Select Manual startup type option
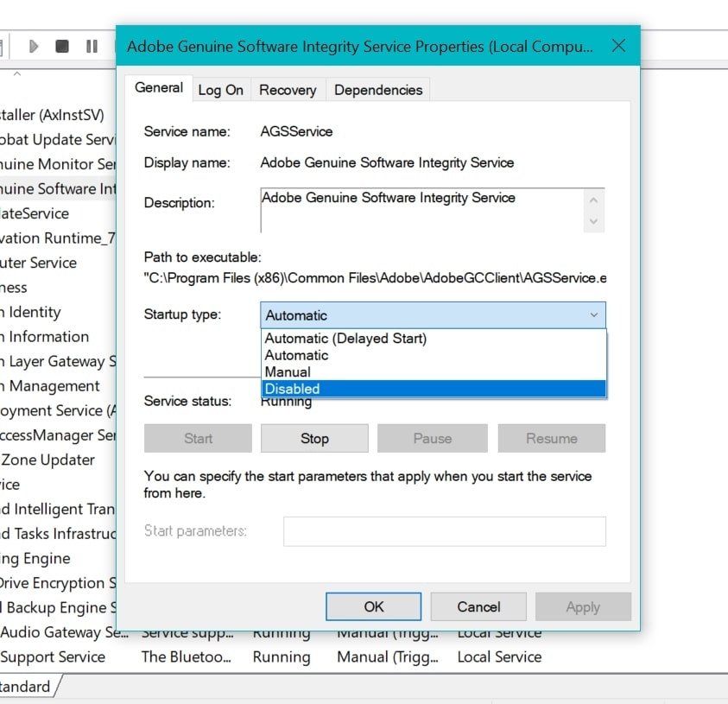The image size is (728, 704). coord(434,372)
